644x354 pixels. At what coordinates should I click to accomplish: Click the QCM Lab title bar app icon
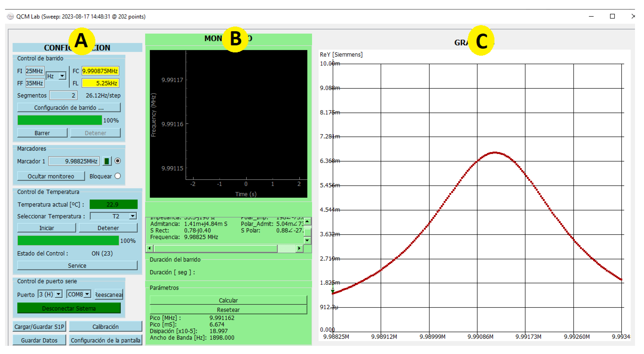[x=10, y=17]
